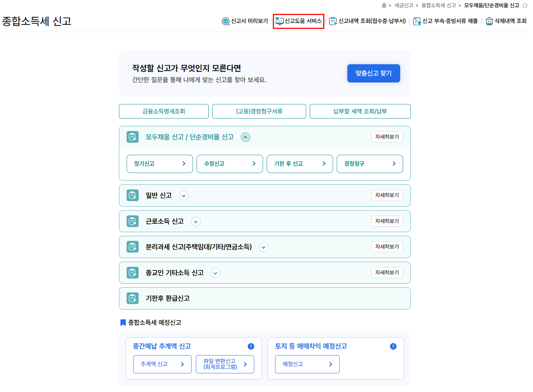The width and height of the screenshot is (533, 392).
Task: Click help icon for 중간예납 추계액 신고
Action: tap(251, 346)
